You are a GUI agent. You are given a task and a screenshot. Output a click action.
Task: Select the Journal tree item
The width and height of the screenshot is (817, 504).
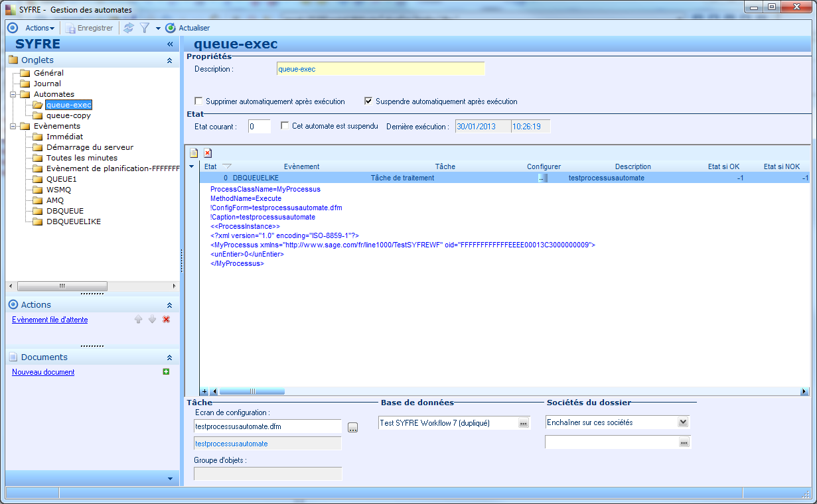point(47,84)
